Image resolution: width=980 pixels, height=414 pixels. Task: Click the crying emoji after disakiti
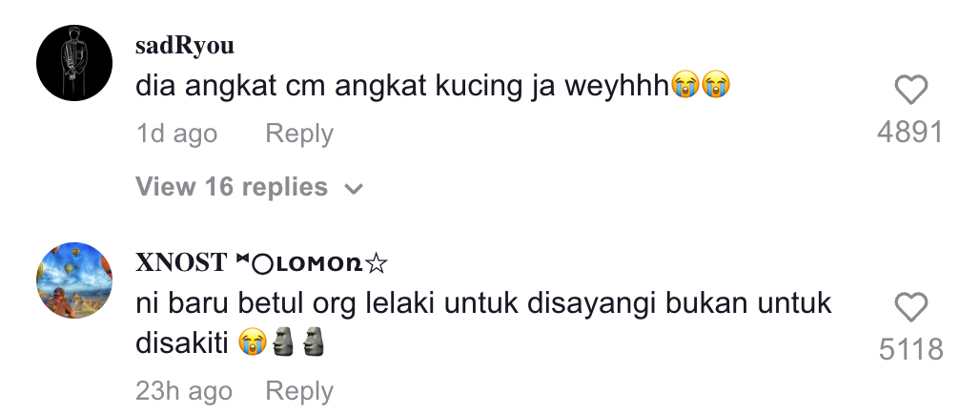[x=253, y=343]
